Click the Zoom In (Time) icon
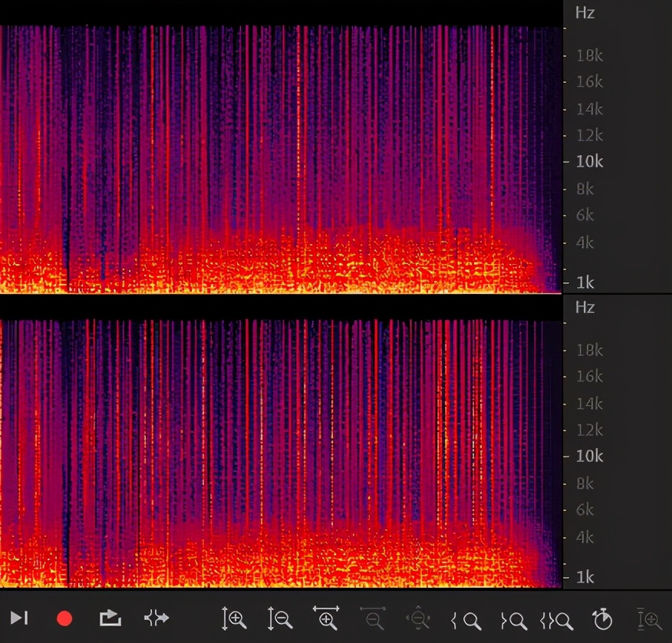The height and width of the screenshot is (643, 672). pyautogui.click(x=326, y=618)
